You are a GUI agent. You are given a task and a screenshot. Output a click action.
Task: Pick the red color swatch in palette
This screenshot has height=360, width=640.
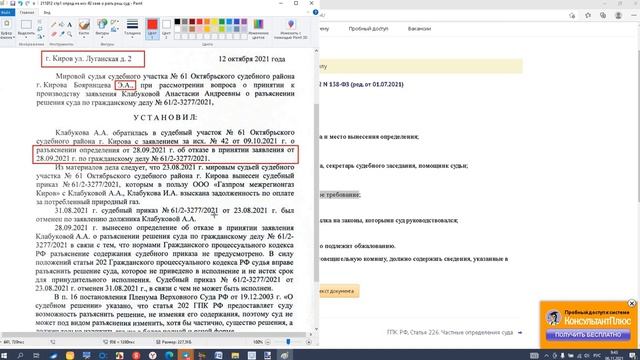[x=199, y=21]
